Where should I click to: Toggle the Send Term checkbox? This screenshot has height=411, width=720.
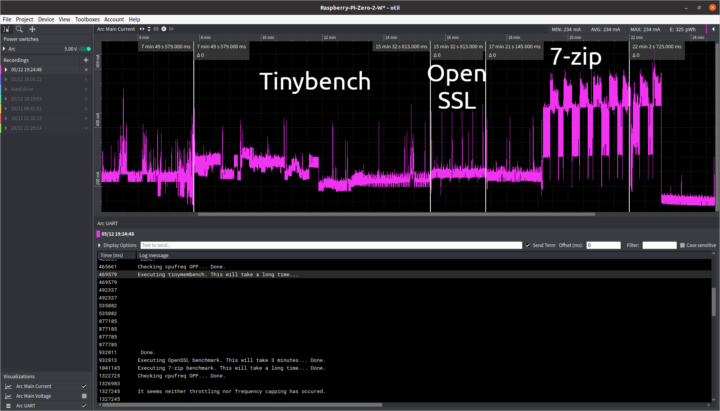(528, 245)
